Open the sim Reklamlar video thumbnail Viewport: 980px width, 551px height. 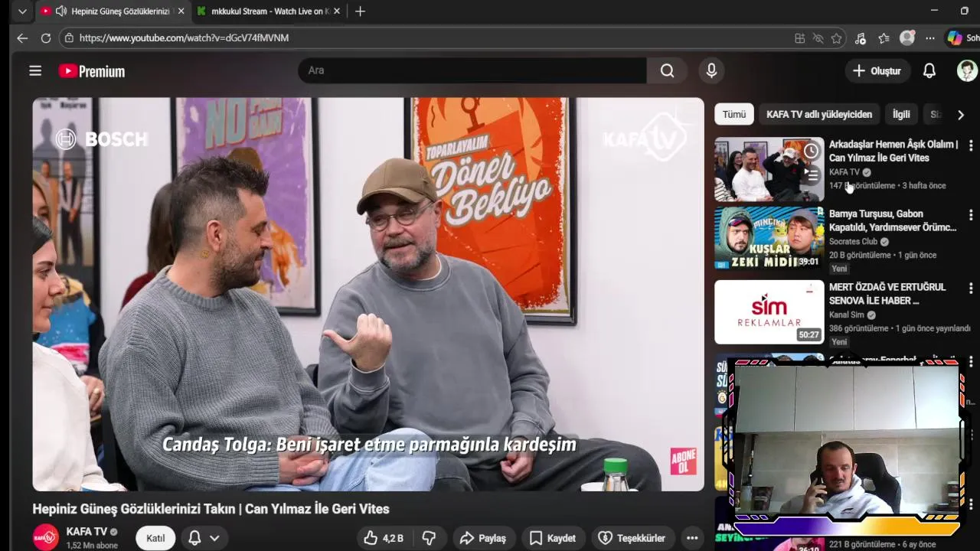coord(769,311)
